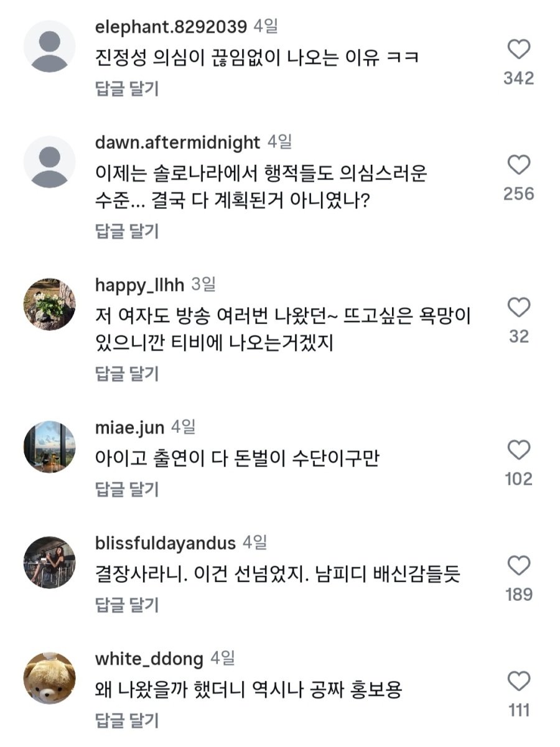Reply to dawn.aftermidnight's comment
This screenshot has height=747, width=560.
127,231
